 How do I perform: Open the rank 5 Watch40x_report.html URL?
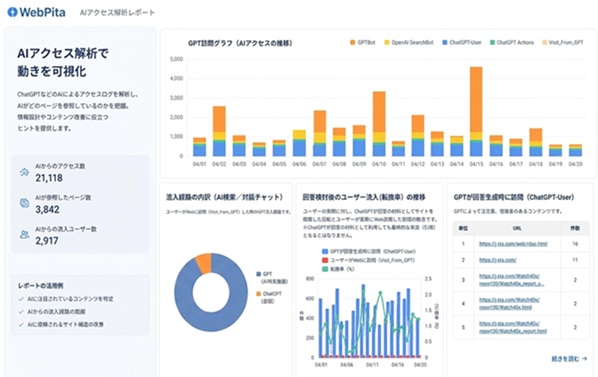tap(513, 327)
